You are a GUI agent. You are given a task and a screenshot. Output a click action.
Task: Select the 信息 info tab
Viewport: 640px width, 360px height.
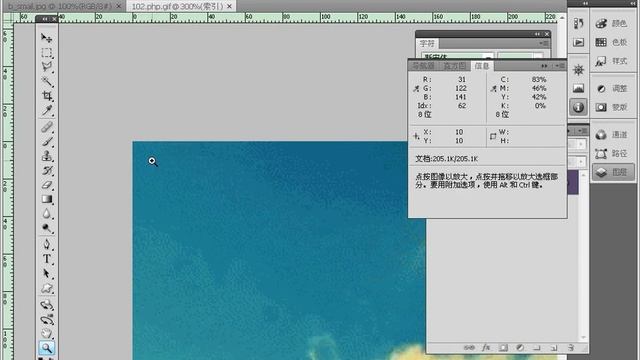point(482,66)
